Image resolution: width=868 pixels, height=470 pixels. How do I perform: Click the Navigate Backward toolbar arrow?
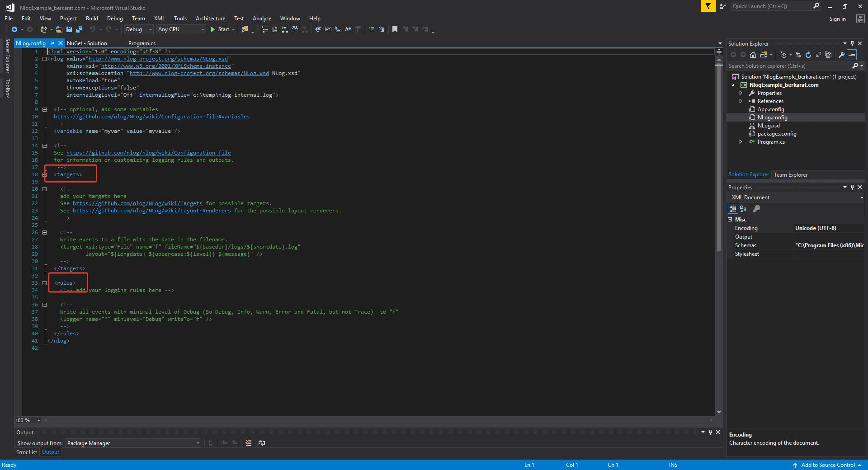pos(14,29)
